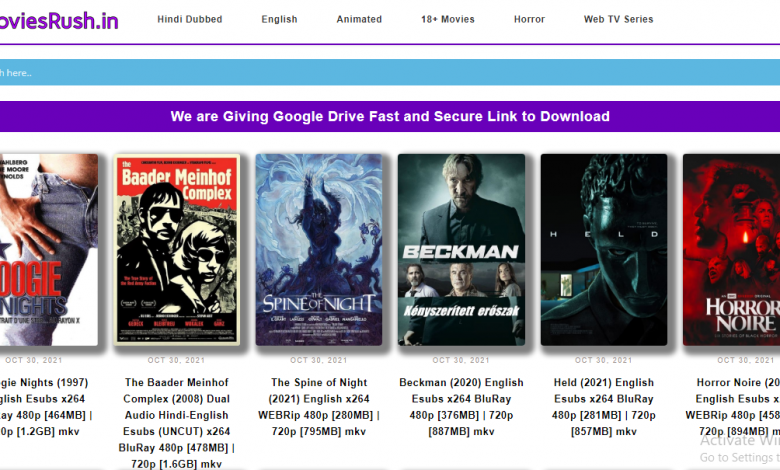This screenshot has width=780, height=470.
Task: Open the Beckman movie poster
Action: [461, 250]
